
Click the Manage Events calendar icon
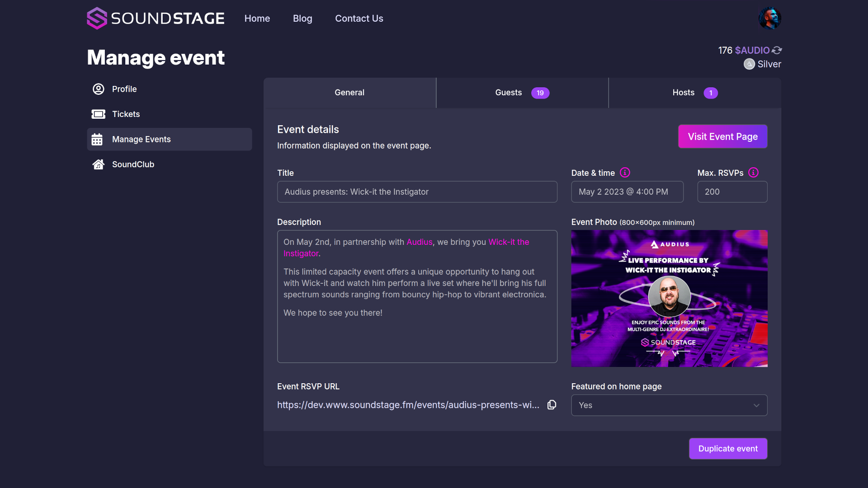[97, 139]
